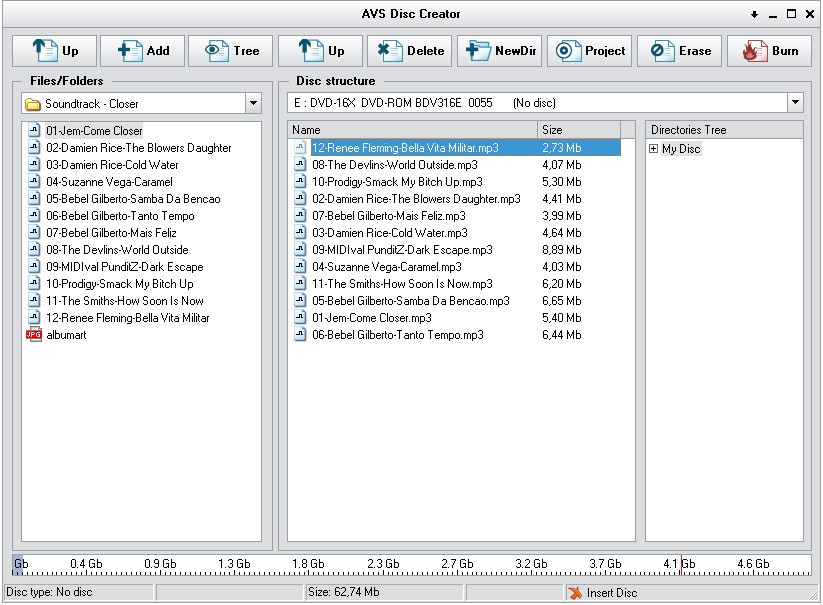
Task: Select 10-Prodigy-Smack My Bitch Up in Files/Folders
Action: click(120, 284)
